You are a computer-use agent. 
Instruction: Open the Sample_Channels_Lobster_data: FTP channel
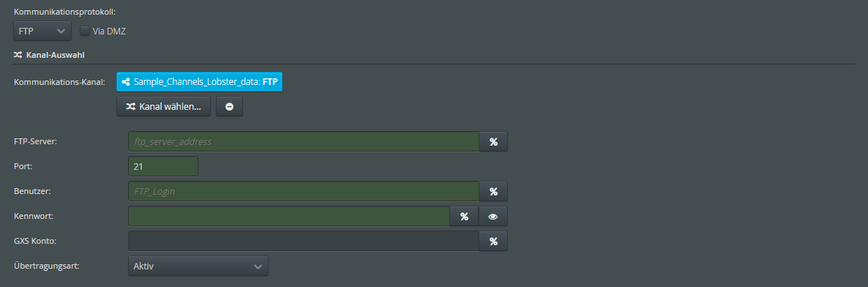(x=199, y=82)
